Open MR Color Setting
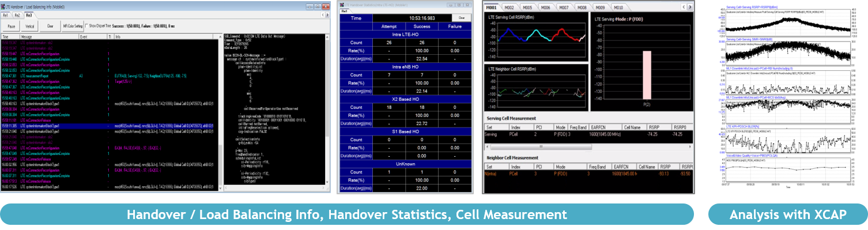Screen dimensions: 868x230 [72, 26]
